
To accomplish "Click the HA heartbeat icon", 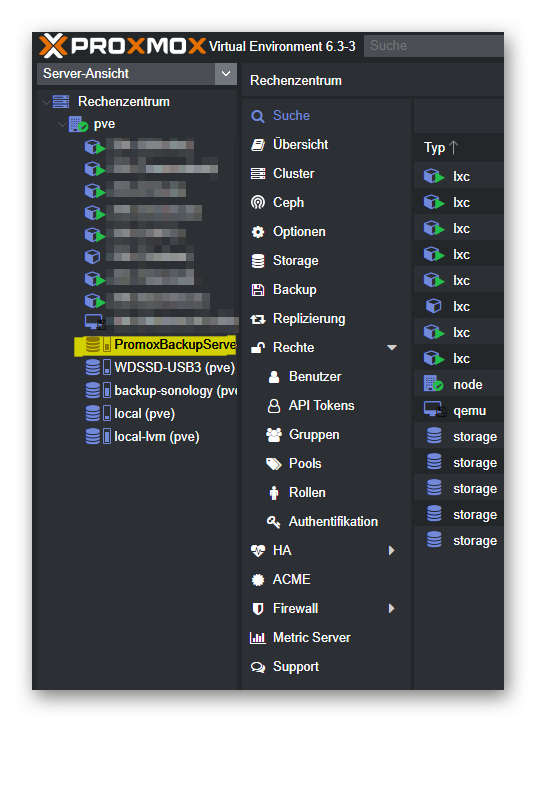I will point(258,551).
